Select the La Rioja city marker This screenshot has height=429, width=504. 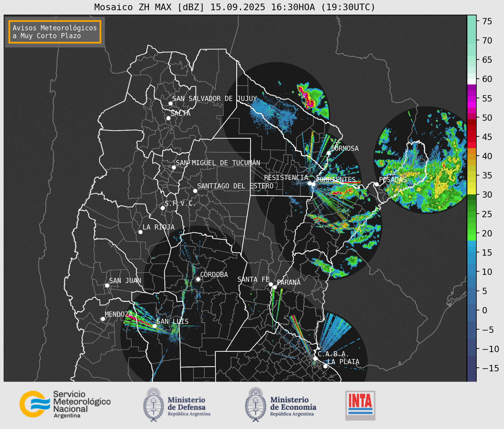pos(140,232)
